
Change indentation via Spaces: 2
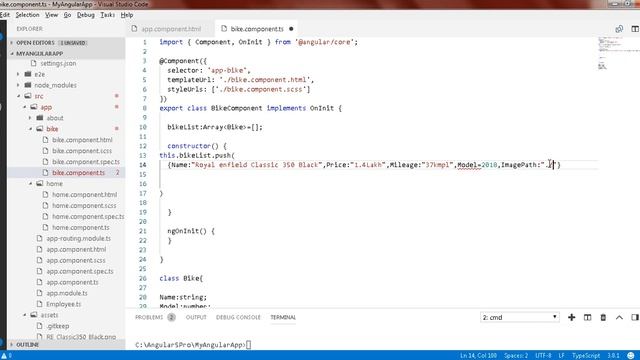516,356
